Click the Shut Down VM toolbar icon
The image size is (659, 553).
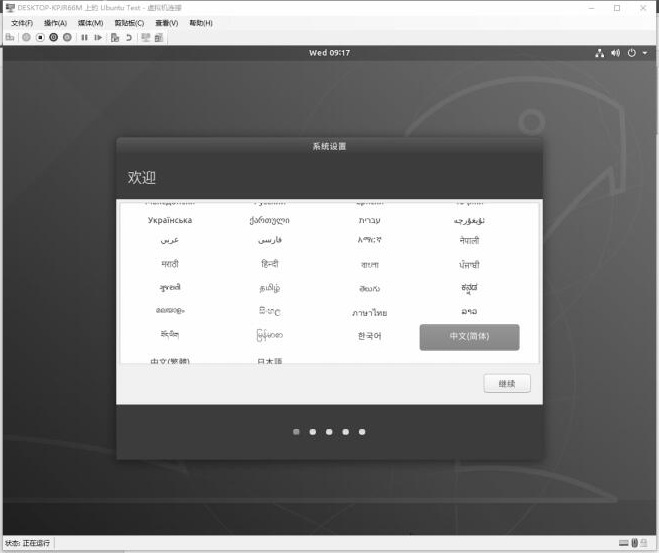pos(54,37)
